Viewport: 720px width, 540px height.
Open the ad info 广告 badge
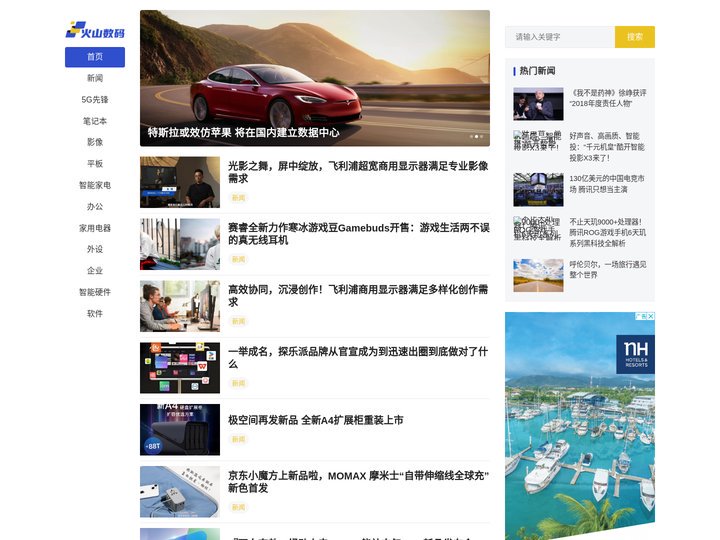click(641, 316)
